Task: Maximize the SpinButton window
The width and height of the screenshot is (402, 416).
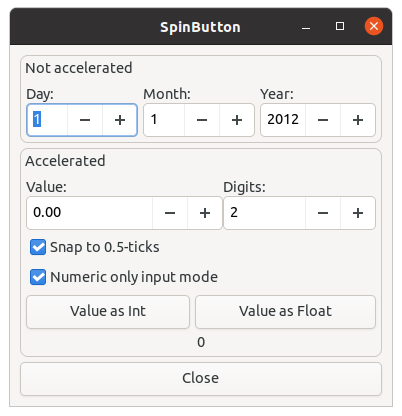Action: pyautogui.click(x=340, y=26)
